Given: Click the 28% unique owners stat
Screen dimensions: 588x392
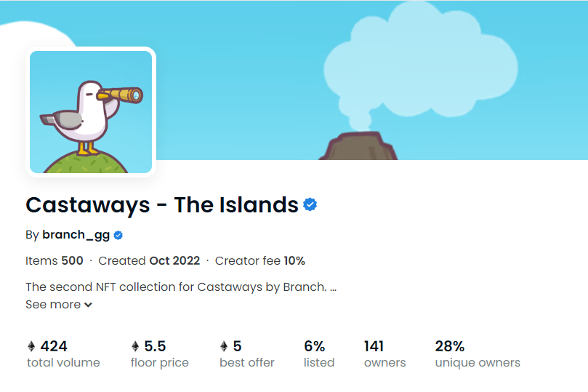Looking at the screenshot, I should [478, 354].
